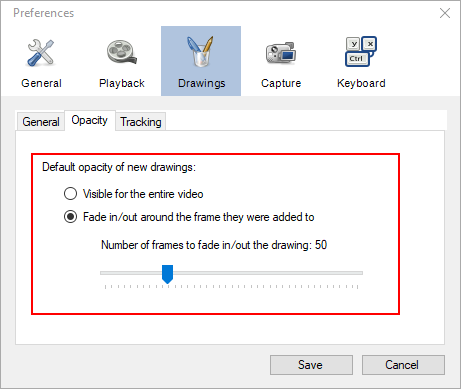This screenshot has height=389, width=461.
Task: Open the Playback film reel icon
Action: (x=122, y=52)
